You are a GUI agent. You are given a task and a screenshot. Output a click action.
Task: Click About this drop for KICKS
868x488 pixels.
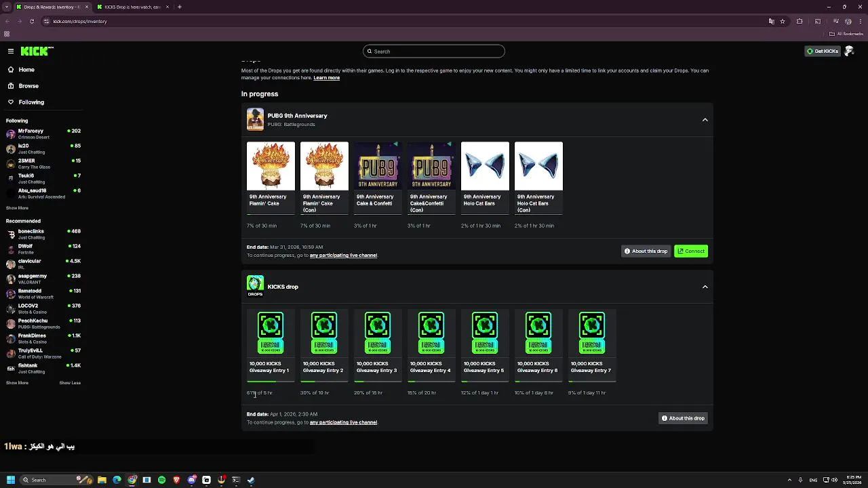coord(683,418)
